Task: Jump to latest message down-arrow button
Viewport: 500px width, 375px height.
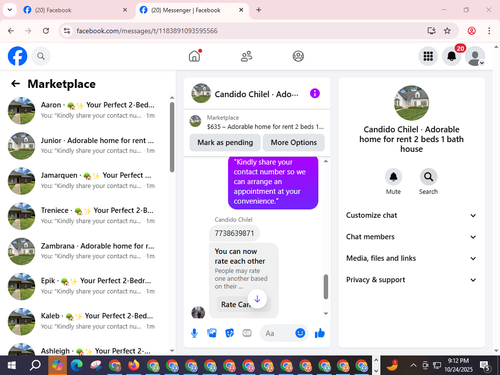Action: pyautogui.click(x=257, y=299)
